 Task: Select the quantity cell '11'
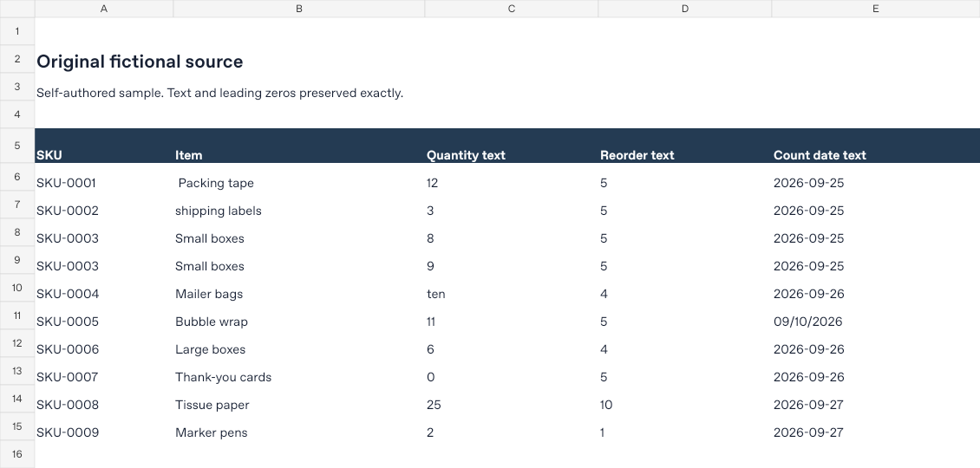pyautogui.click(x=512, y=315)
